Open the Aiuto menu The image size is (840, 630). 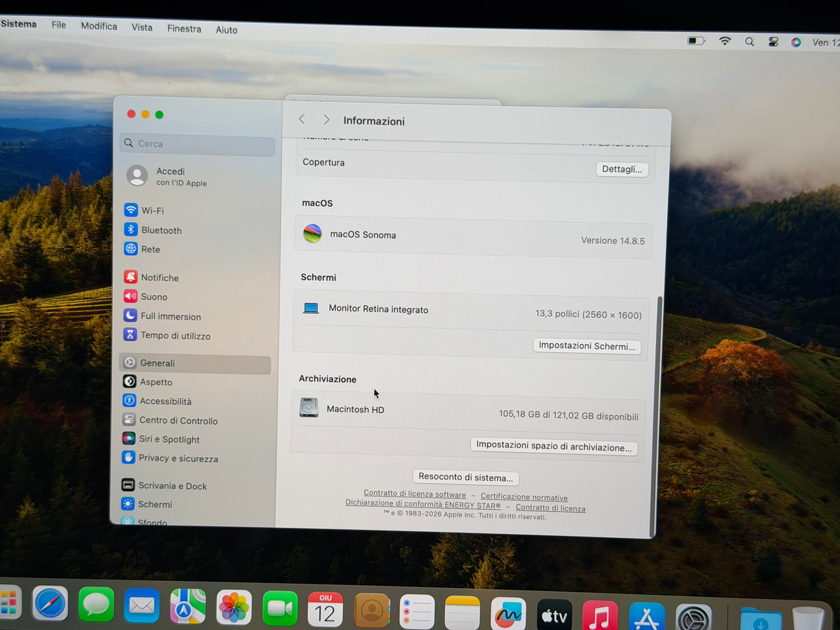click(x=227, y=30)
